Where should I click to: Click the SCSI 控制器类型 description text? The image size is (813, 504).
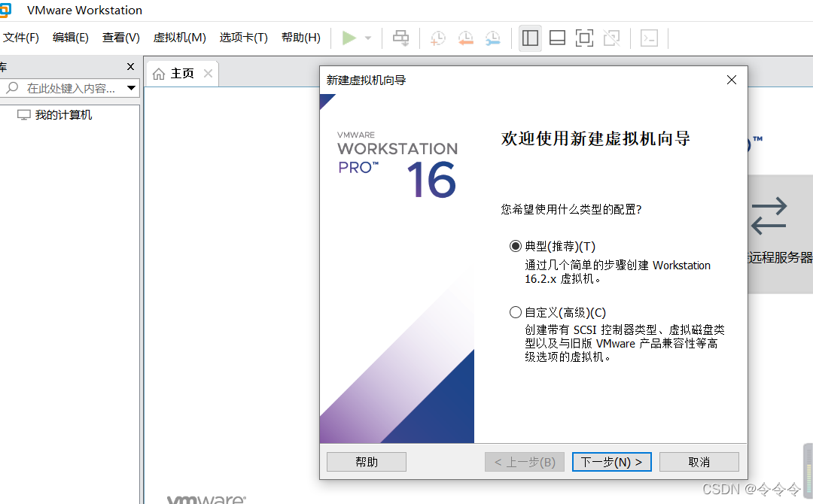tap(624, 344)
